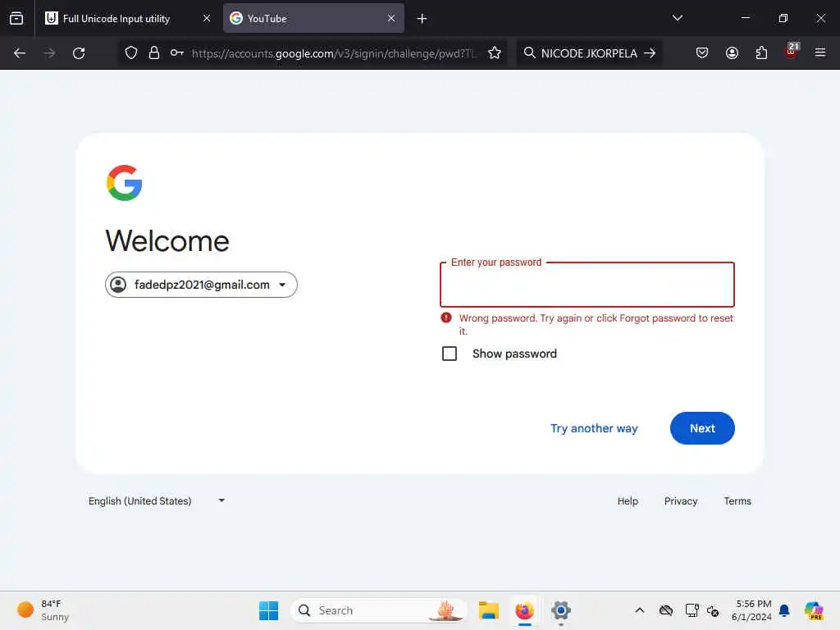Viewport: 840px width, 630px height.
Task: Click Try another way link
Action: [x=594, y=428]
